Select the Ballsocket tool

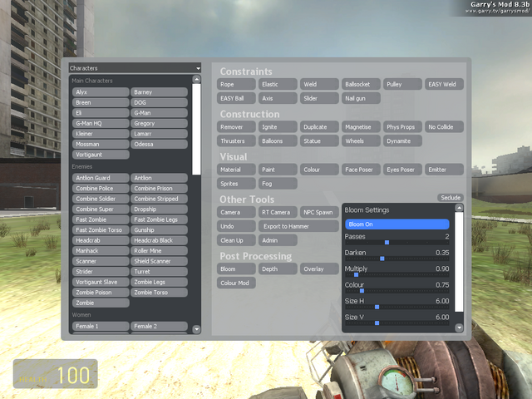click(361, 84)
